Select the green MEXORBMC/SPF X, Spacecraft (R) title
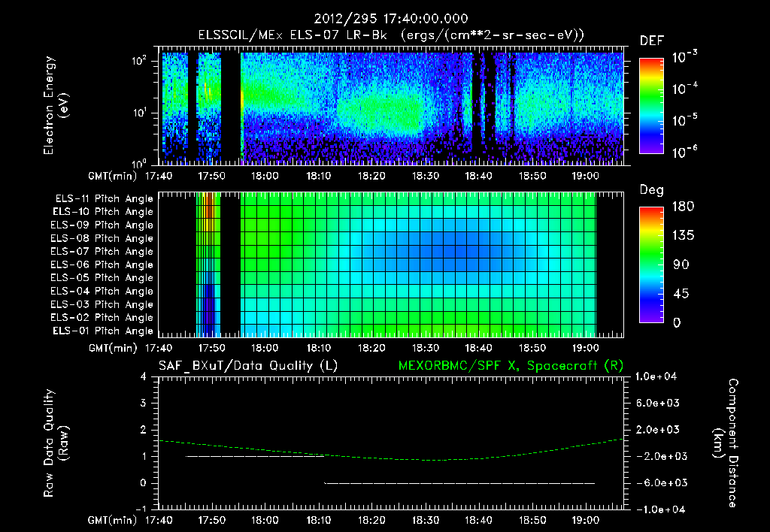Viewport: 770px width, 532px height. pyautogui.click(x=511, y=366)
